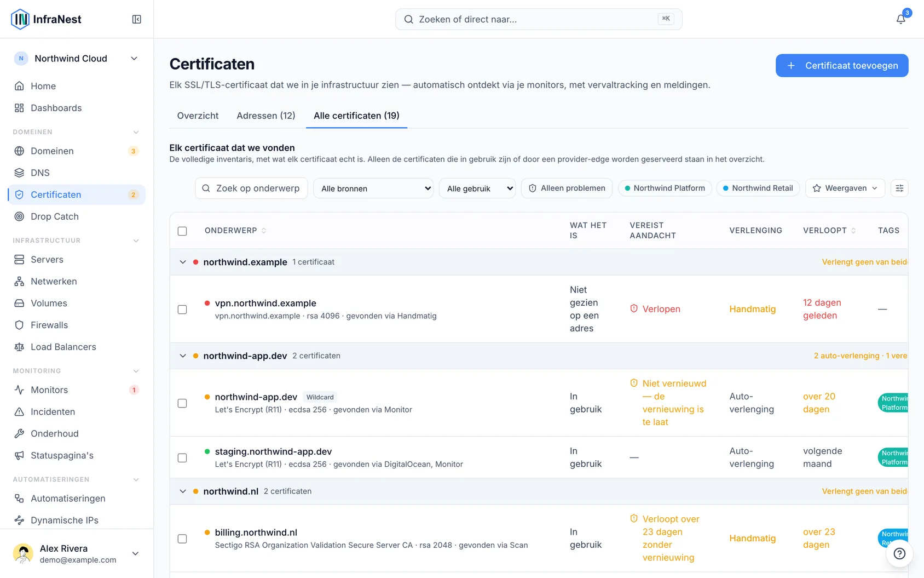Open Monitors sidebar item

point(77,390)
